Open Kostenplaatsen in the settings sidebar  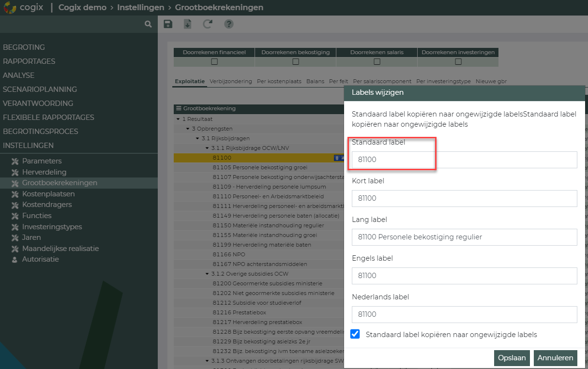(x=48, y=194)
